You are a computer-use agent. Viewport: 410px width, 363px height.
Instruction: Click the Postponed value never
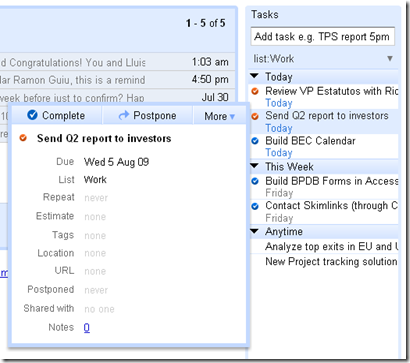click(96, 290)
